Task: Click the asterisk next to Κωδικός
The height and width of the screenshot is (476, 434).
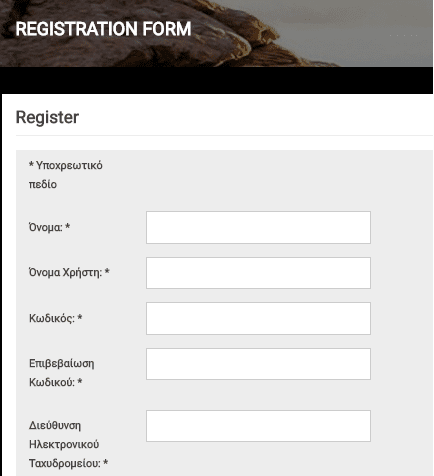Action: click(x=80, y=317)
